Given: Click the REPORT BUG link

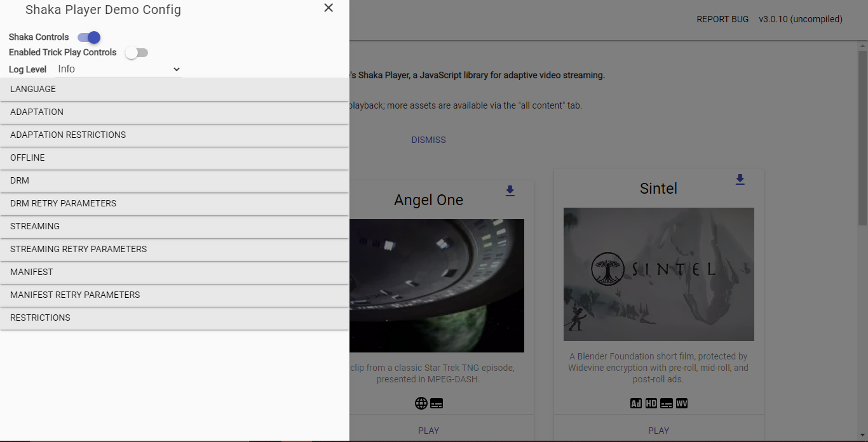Looking at the screenshot, I should pos(722,19).
